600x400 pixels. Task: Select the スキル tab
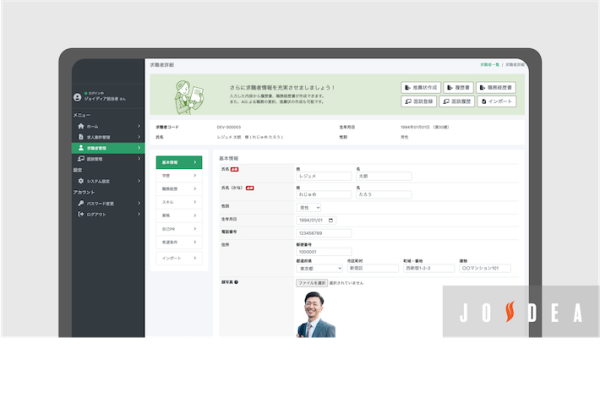[180, 202]
